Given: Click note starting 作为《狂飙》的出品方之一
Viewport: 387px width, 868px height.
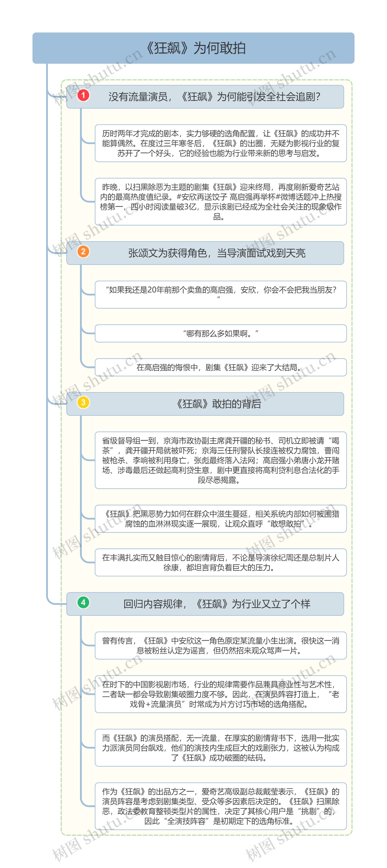Looking at the screenshot, I should click(221, 806).
